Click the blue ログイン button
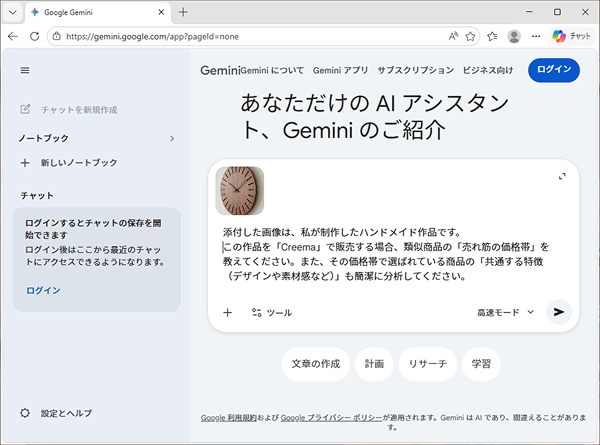Viewport: 600px width, 445px height. tap(554, 70)
